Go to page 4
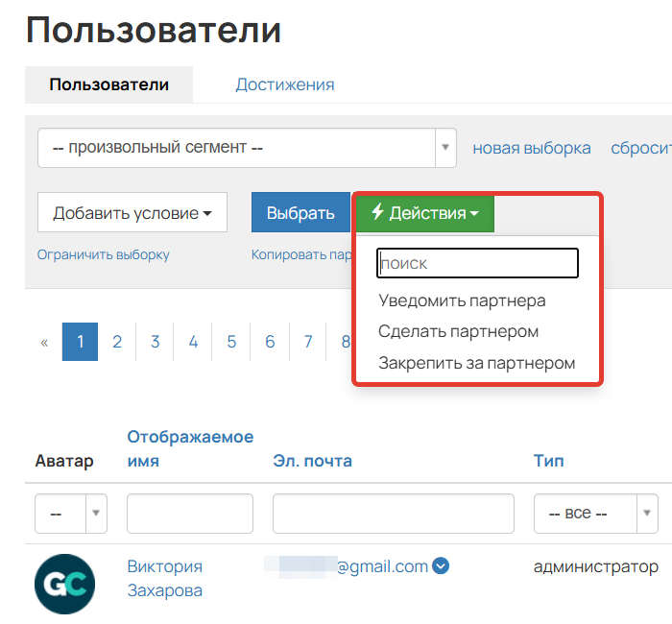 193,342
